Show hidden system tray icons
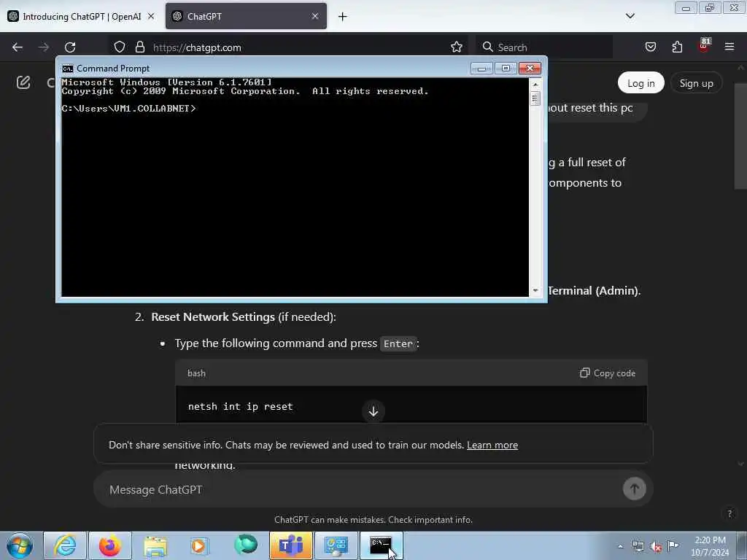 pyautogui.click(x=620, y=547)
